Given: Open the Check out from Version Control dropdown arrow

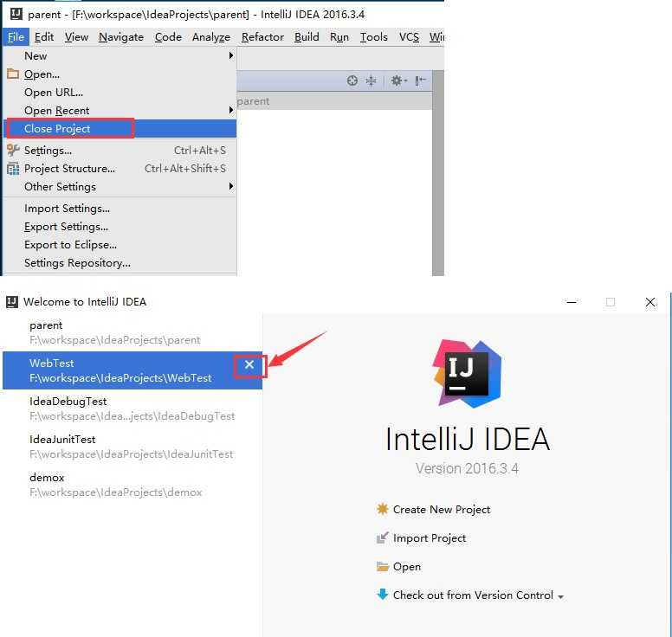Looking at the screenshot, I should tap(560, 596).
